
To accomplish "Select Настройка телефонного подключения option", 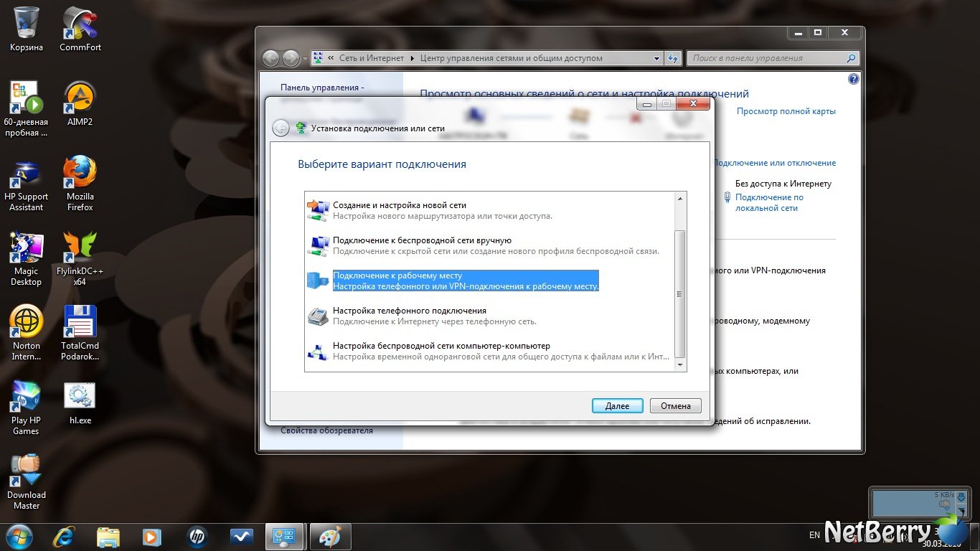I will click(489, 316).
